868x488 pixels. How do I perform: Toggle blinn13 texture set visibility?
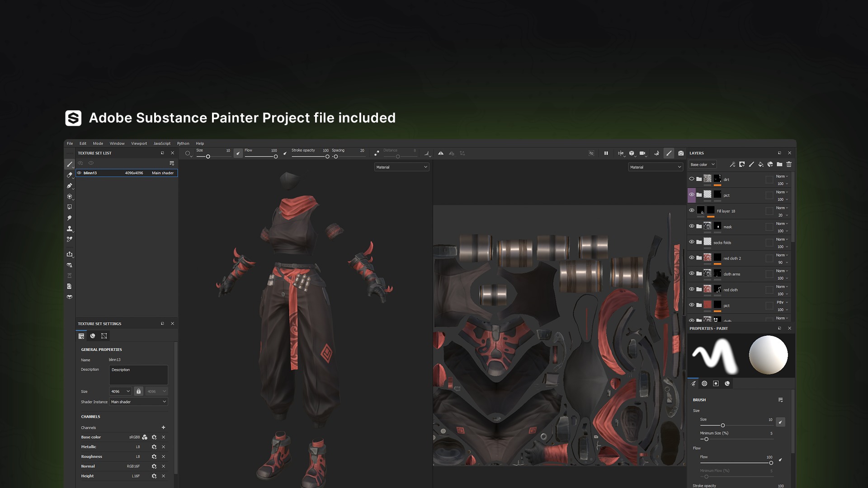pos(80,173)
